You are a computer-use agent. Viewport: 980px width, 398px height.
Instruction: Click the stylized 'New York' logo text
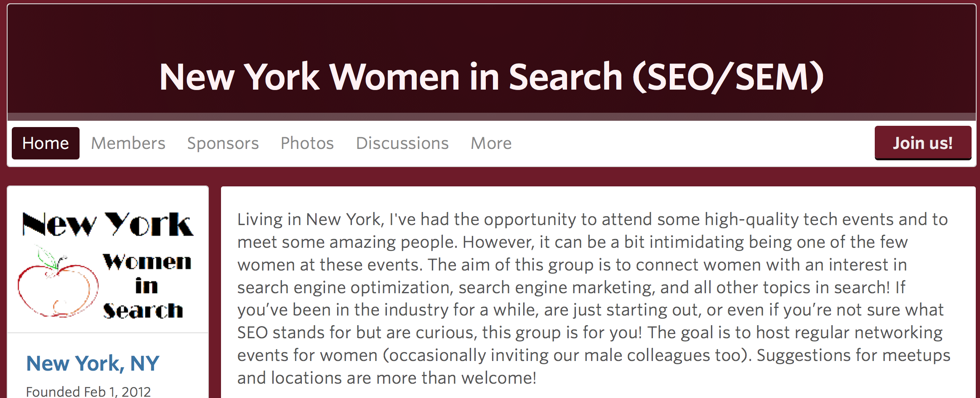click(108, 224)
